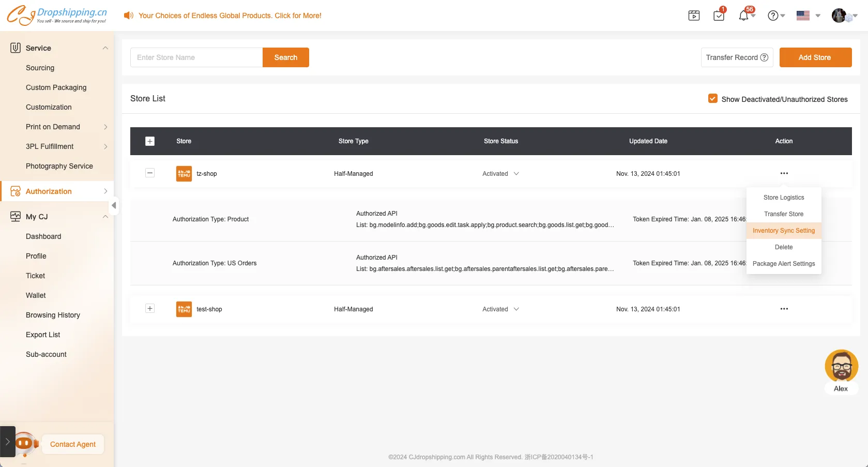Click the three-dot action icon for test-shop

[x=784, y=309]
